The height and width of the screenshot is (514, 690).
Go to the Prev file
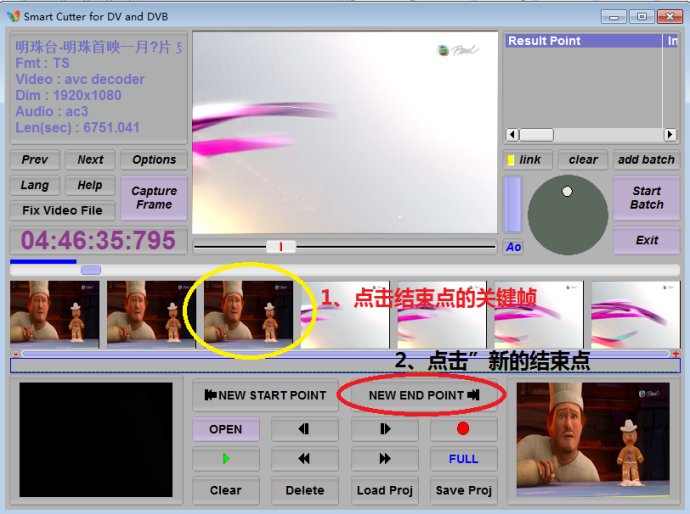(x=35, y=159)
